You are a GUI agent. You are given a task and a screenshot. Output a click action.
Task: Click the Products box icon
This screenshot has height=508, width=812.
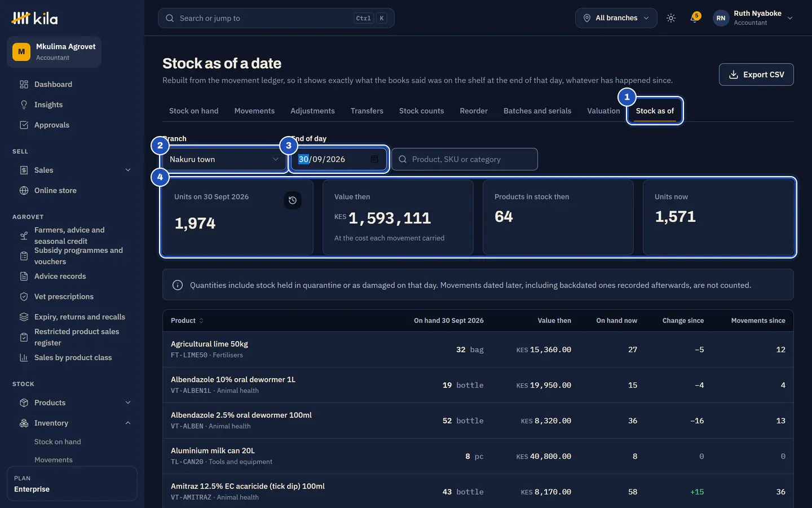point(24,402)
